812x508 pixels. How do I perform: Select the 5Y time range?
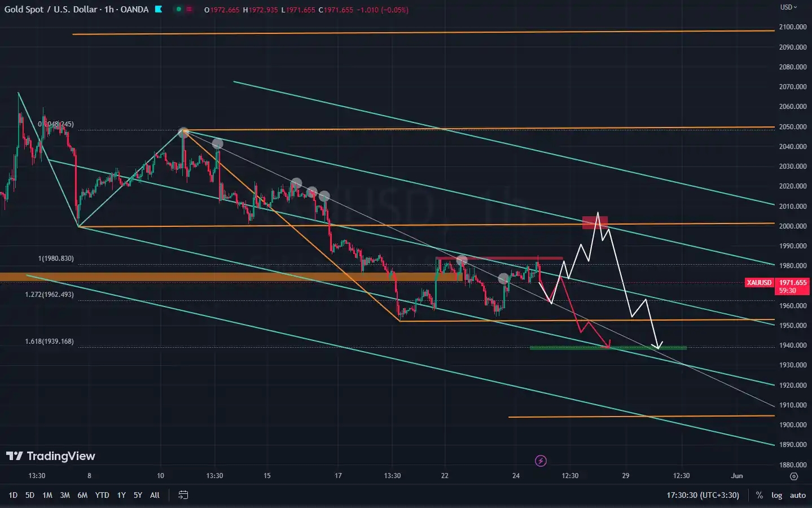(138, 495)
